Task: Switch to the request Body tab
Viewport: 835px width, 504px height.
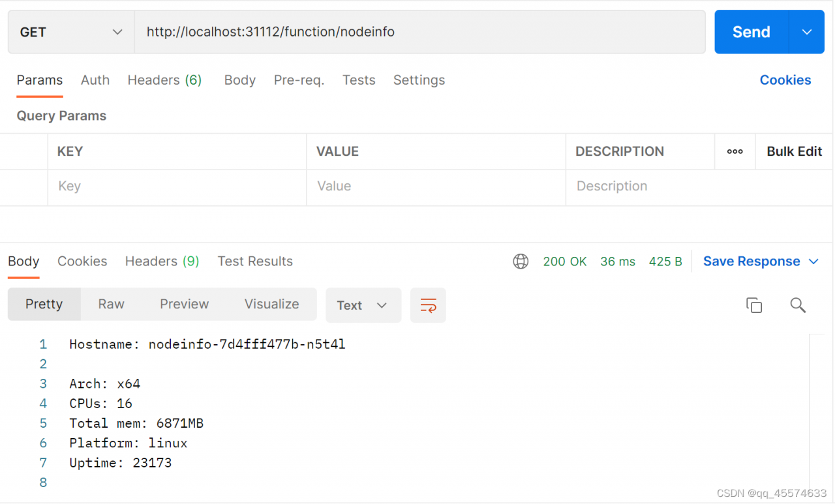Action: [x=240, y=80]
